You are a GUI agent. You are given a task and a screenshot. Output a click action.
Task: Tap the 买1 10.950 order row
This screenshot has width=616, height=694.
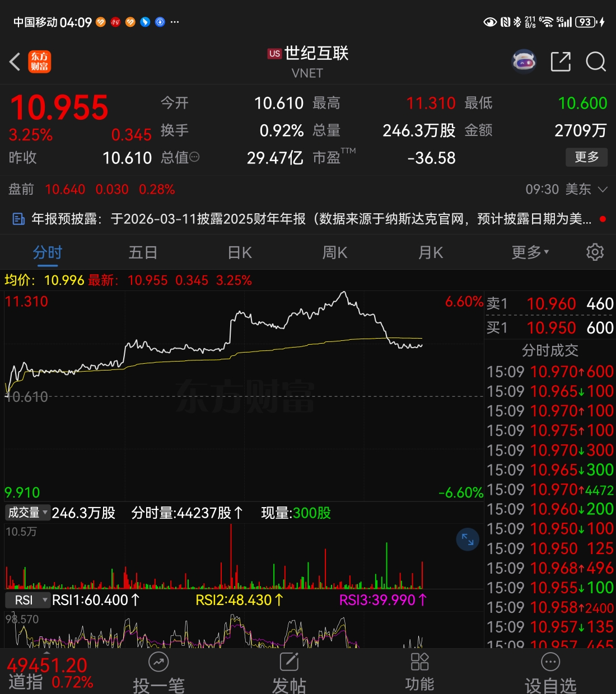[x=550, y=327]
